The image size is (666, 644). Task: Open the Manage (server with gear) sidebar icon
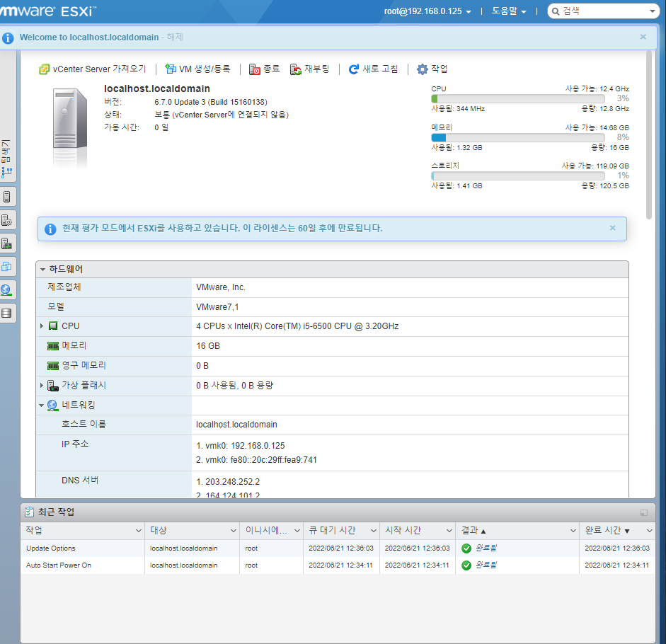click(7, 220)
